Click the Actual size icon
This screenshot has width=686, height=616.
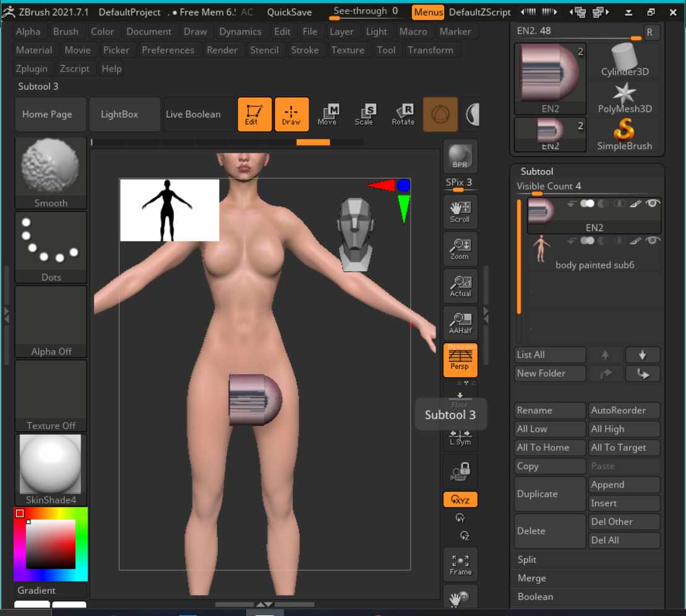pos(460,286)
